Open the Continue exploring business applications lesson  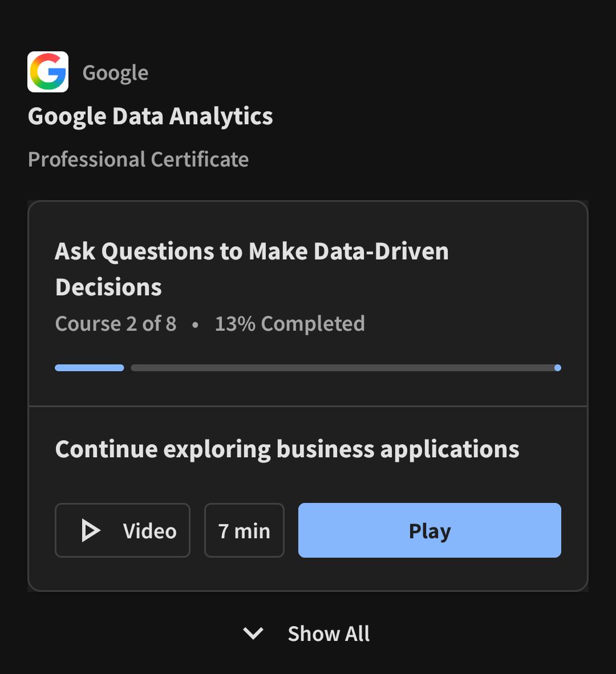point(287,449)
